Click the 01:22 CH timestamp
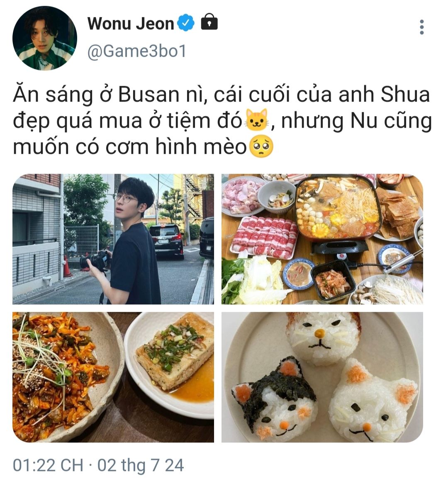Image resolution: width=448 pixels, height=486 pixels. (48, 465)
